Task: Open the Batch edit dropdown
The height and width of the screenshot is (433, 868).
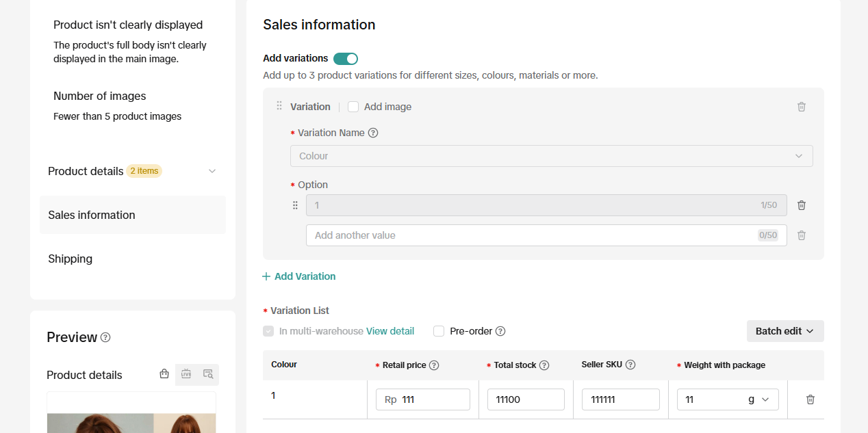Action: [x=784, y=331]
